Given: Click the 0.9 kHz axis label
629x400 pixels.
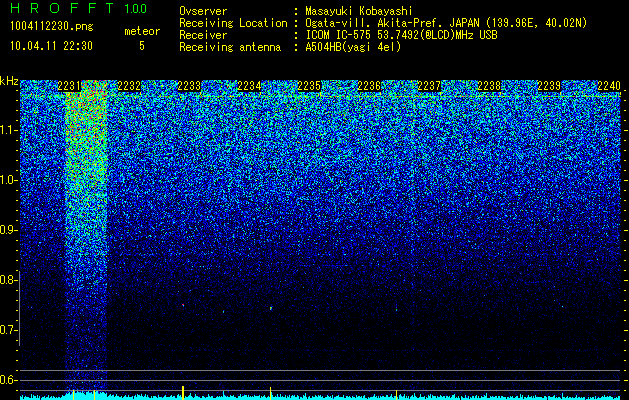Looking at the screenshot, I should coord(9,230).
